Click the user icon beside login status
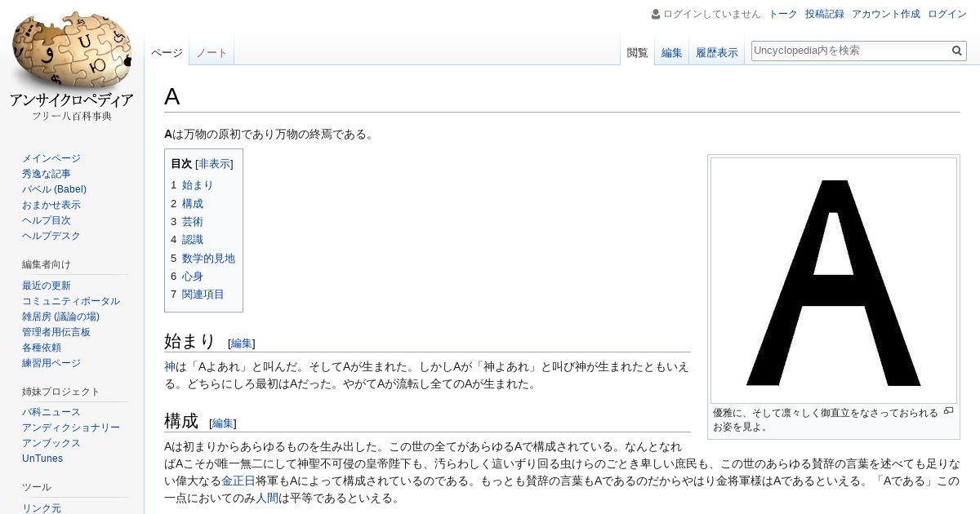Viewport: 980px width, 514px height. (656, 14)
